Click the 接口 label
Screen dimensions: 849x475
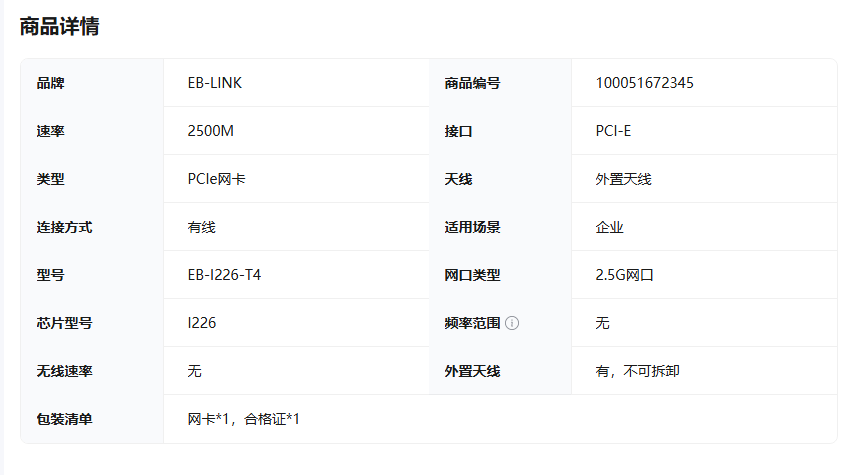(458, 131)
